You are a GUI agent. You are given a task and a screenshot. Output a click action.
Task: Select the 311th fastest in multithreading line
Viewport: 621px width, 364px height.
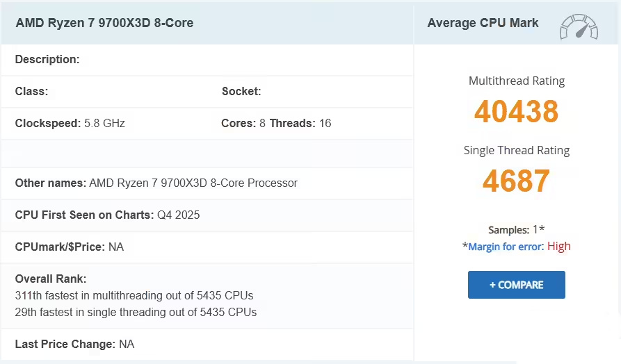pos(134,296)
